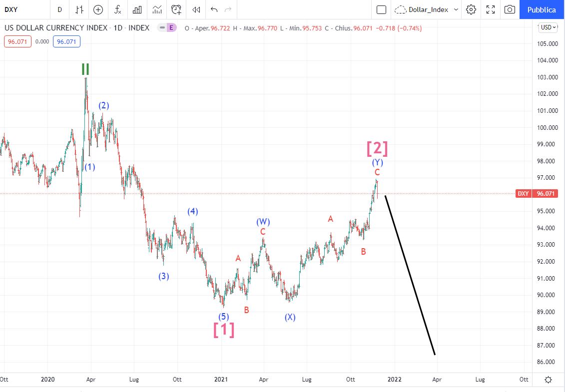Click the compare or add symbol plus icon
565x392 pixels.
point(98,9)
